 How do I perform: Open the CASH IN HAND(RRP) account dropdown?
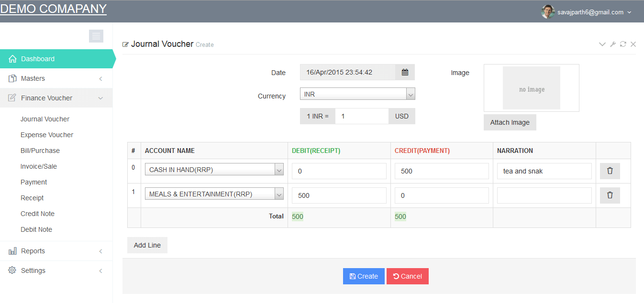(x=214, y=169)
